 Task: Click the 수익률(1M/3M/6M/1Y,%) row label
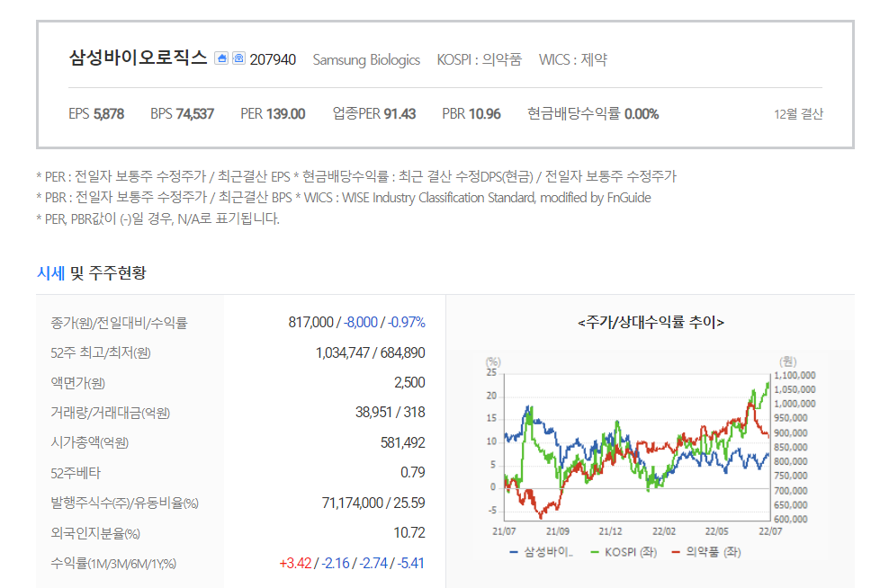pos(113,564)
